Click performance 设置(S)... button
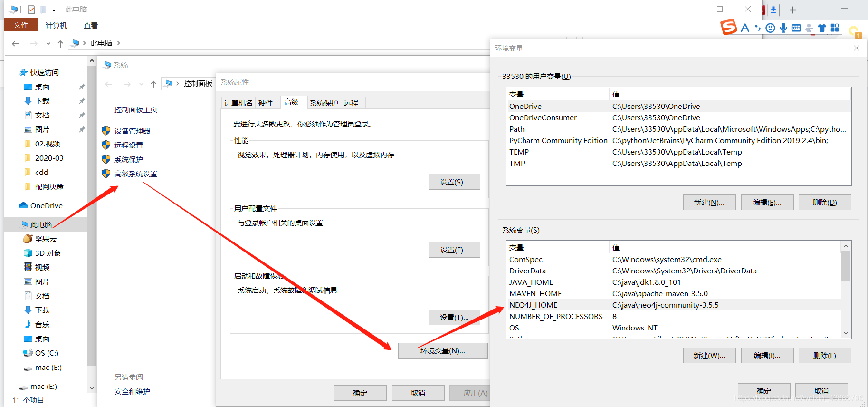Viewport: 868px width, 407px height. click(x=454, y=182)
